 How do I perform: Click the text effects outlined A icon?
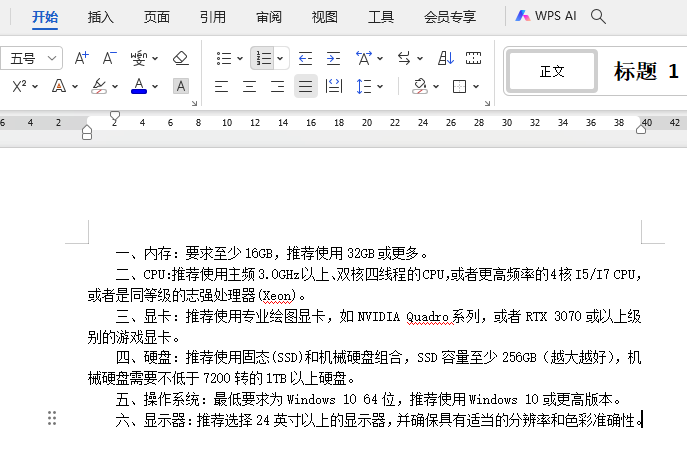pos(59,86)
